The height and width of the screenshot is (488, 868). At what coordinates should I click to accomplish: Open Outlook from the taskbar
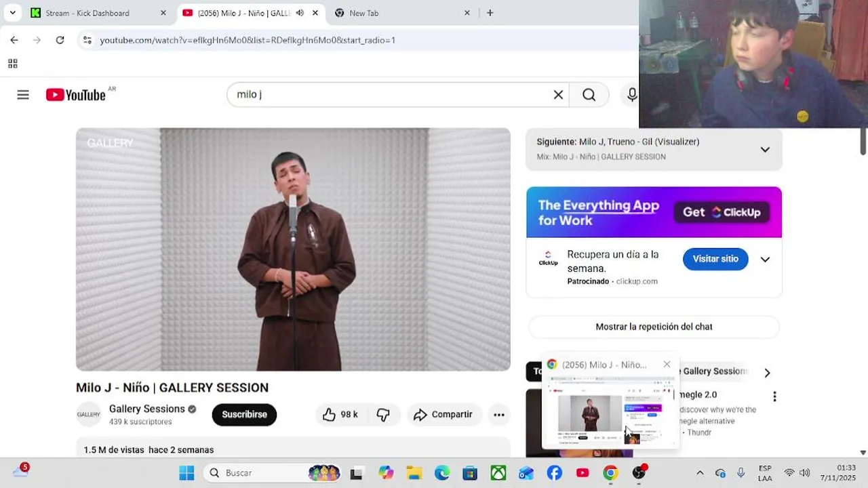pyautogui.click(x=526, y=473)
